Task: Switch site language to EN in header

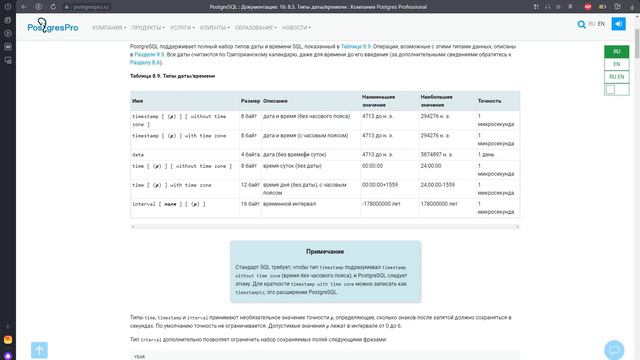Action: click(601, 24)
